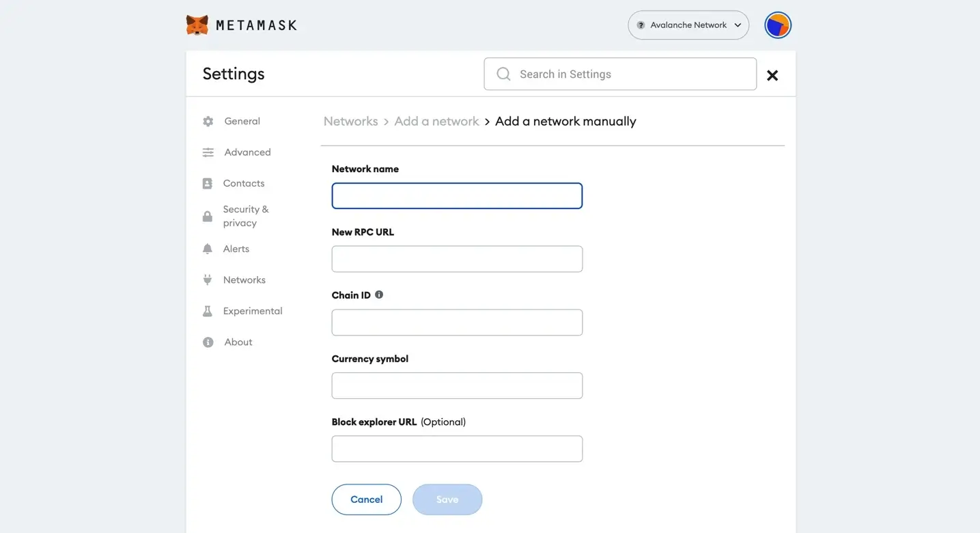This screenshot has height=533, width=980.
Task: Click the Security & privacy lock icon
Action: pos(208,217)
